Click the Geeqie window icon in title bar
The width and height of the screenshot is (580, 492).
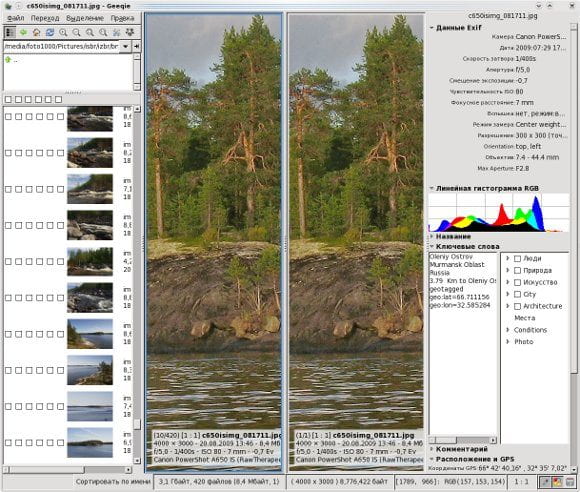tap(8, 6)
